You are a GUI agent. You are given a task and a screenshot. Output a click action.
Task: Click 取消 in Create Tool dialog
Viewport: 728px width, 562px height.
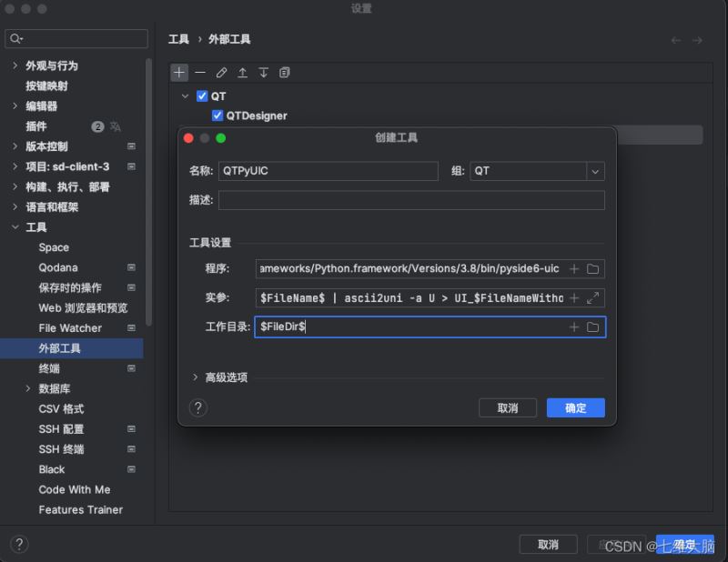click(x=508, y=408)
